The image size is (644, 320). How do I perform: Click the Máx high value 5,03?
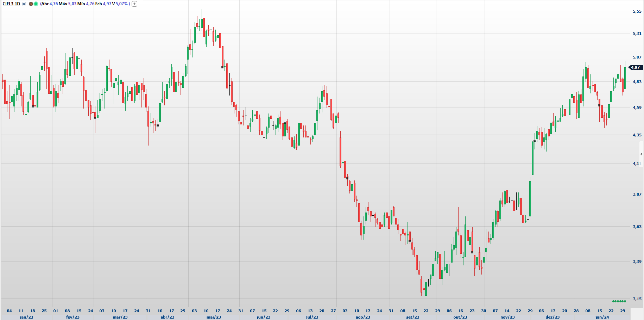click(72, 4)
